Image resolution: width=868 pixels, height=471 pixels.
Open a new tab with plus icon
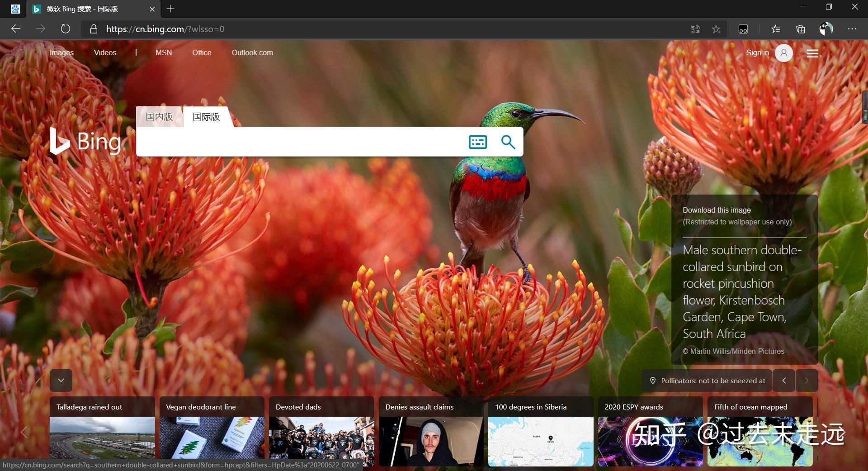tap(170, 9)
